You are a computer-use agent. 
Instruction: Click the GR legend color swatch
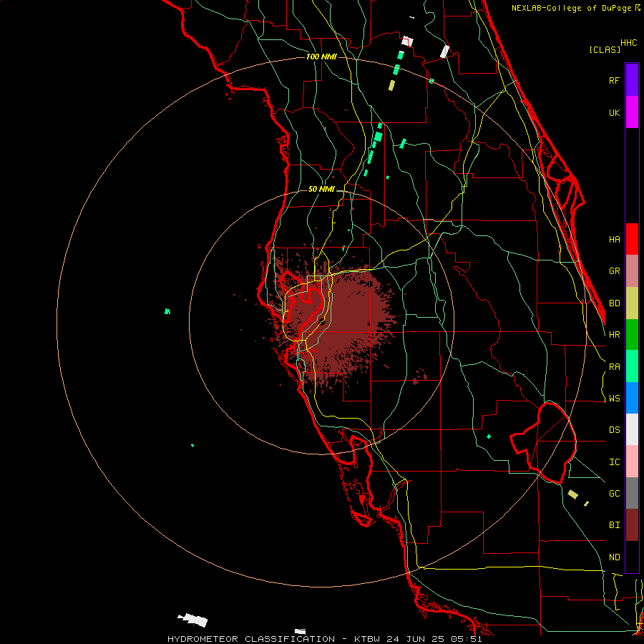tap(632, 271)
